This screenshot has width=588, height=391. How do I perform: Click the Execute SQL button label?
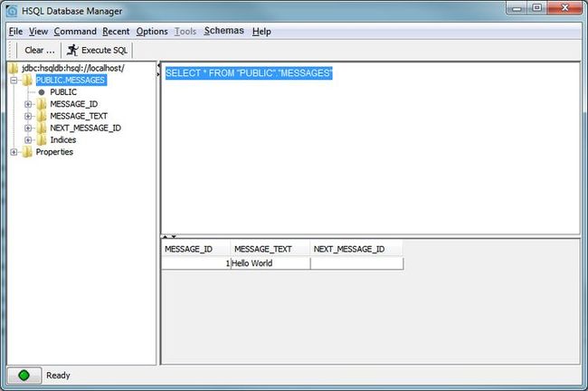click(104, 51)
